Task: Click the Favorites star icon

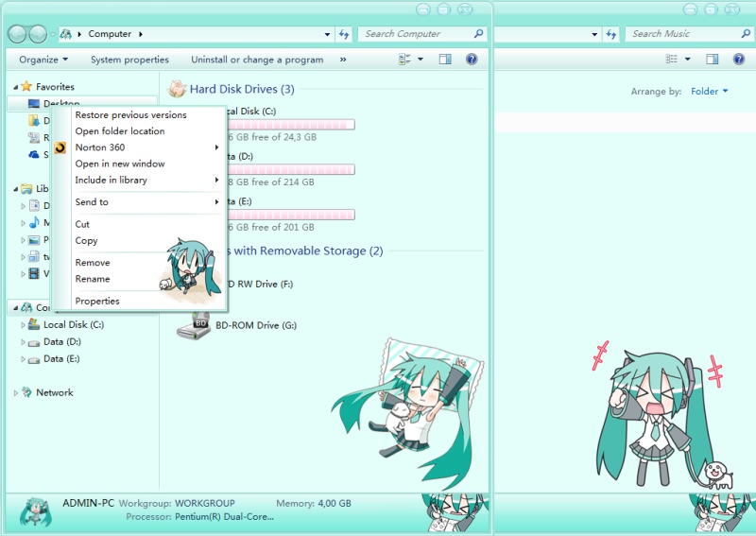Action: click(x=26, y=86)
